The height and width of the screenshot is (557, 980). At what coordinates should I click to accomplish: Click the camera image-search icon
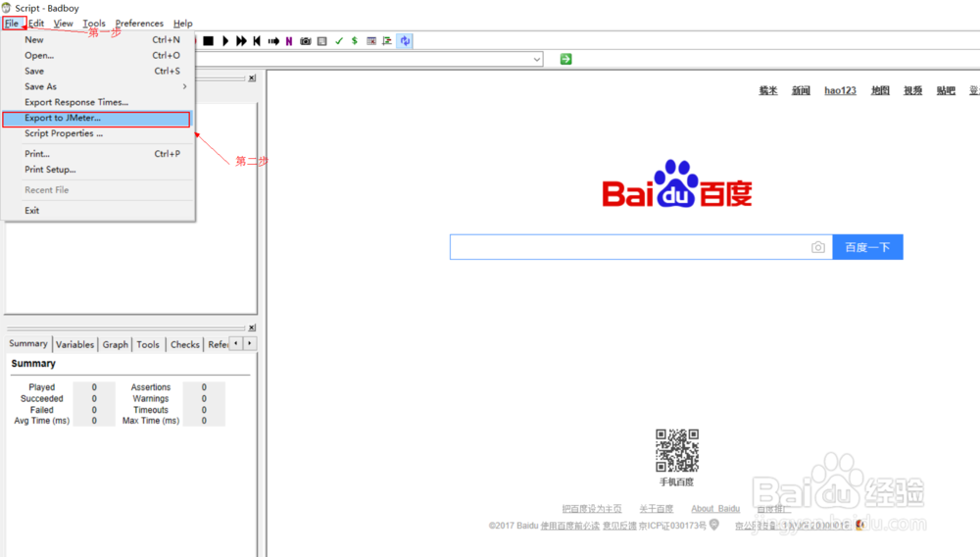point(818,247)
